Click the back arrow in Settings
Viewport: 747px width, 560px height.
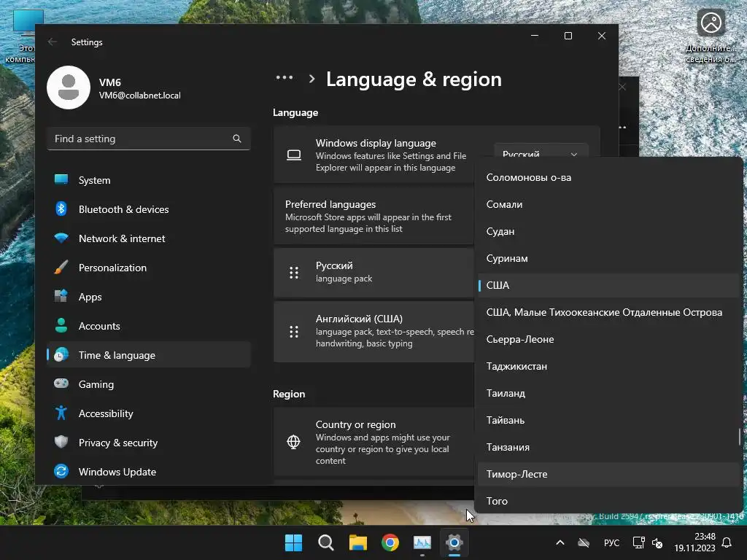tap(53, 42)
